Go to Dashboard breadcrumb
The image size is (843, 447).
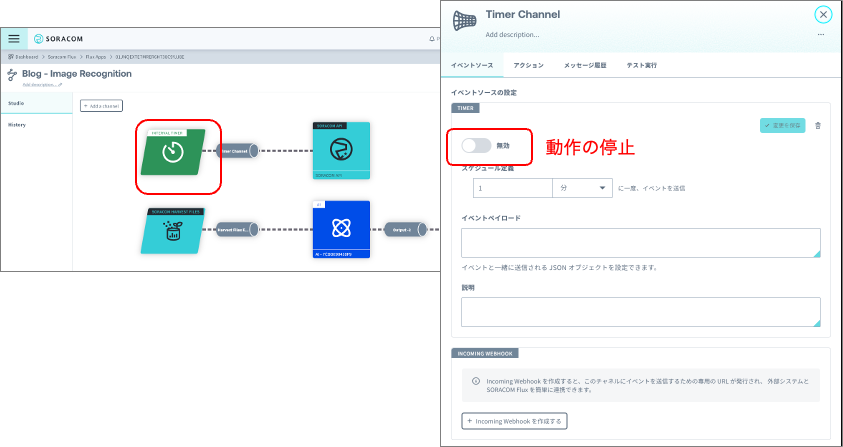(x=23, y=56)
